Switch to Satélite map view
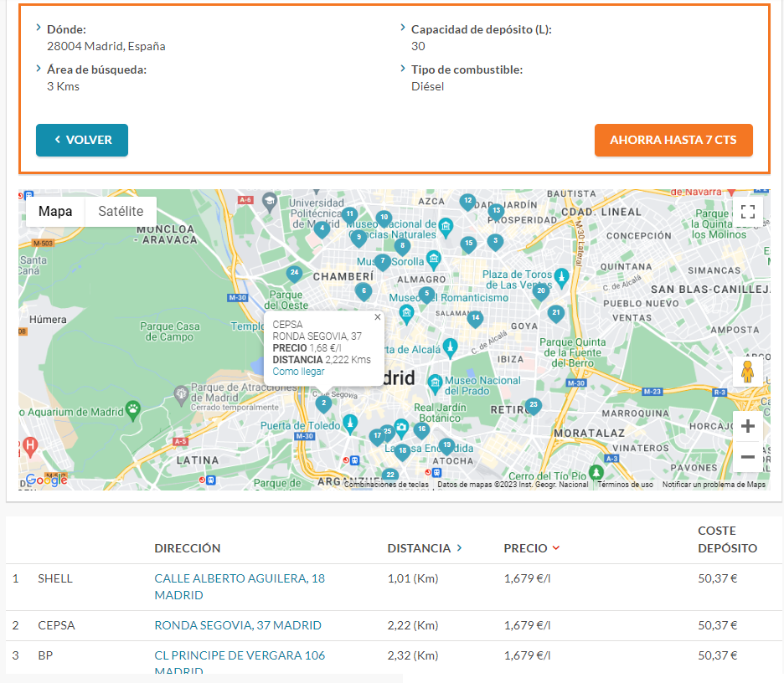 tap(121, 212)
